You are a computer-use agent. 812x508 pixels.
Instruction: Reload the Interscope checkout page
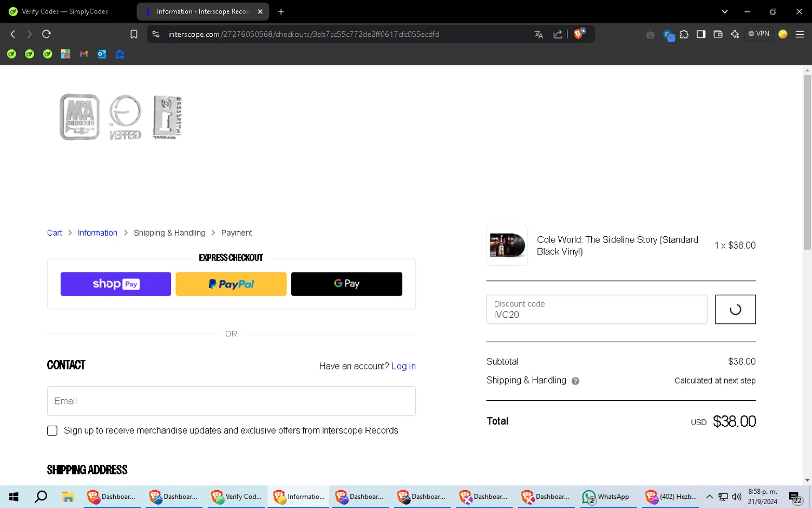(47, 34)
